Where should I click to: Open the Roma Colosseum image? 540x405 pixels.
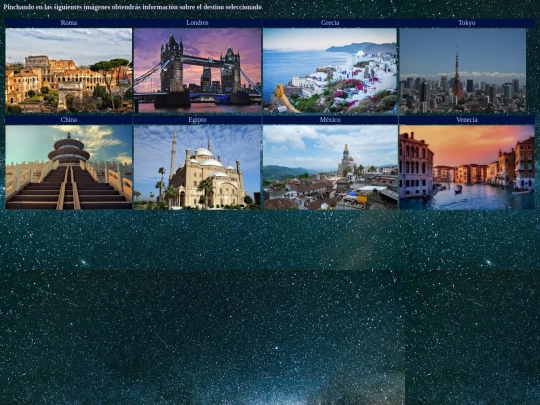pos(69,71)
